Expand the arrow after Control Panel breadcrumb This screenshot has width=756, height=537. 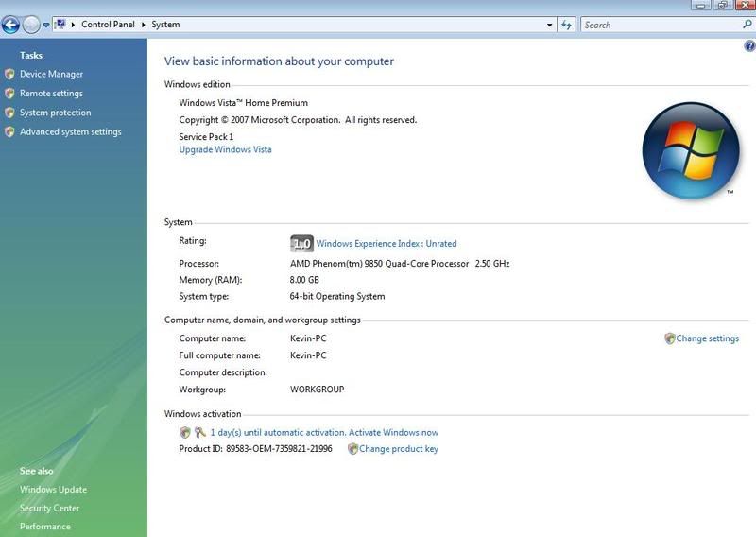click(145, 25)
